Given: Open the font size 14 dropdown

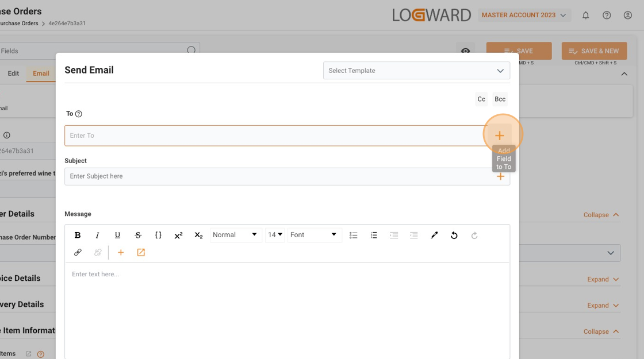Looking at the screenshot, I should (x=275, y=235).
